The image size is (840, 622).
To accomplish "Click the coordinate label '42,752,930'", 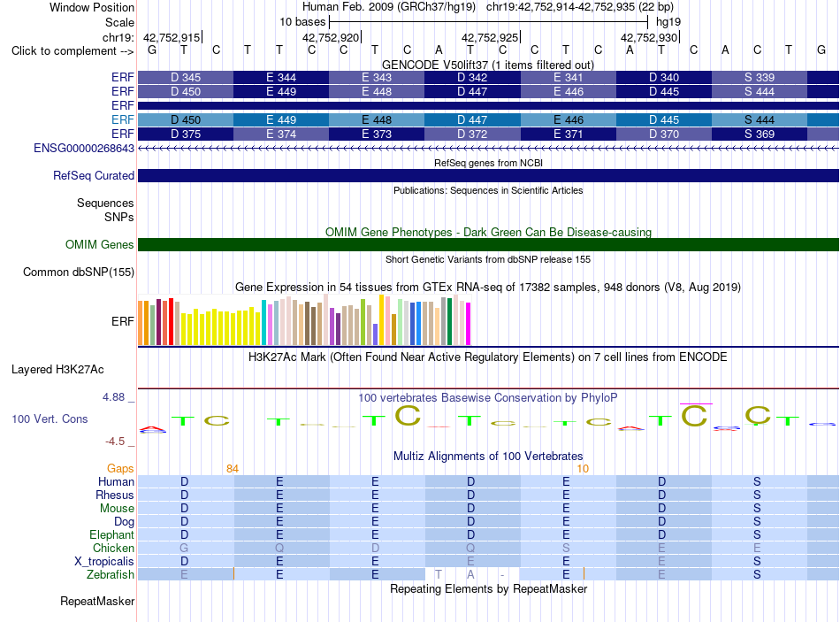I will point(649,37).
